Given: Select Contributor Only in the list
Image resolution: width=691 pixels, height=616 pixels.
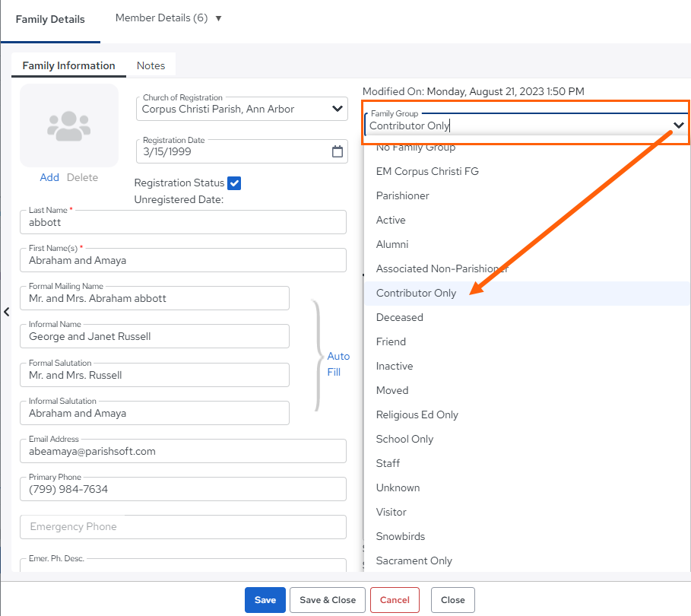Looking at the screenshot, I should point(527,294).
